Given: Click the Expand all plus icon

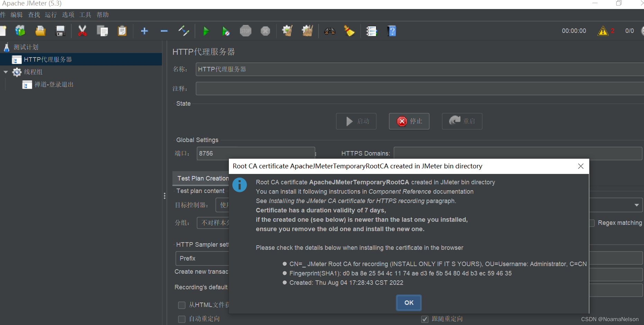Looking at the screenshot, I should (144, 31).
